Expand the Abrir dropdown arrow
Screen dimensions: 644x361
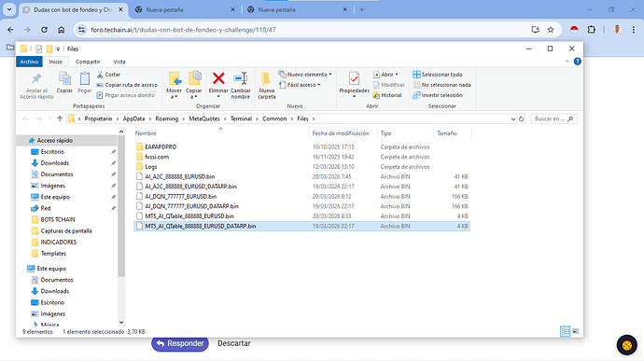(397, 75)
